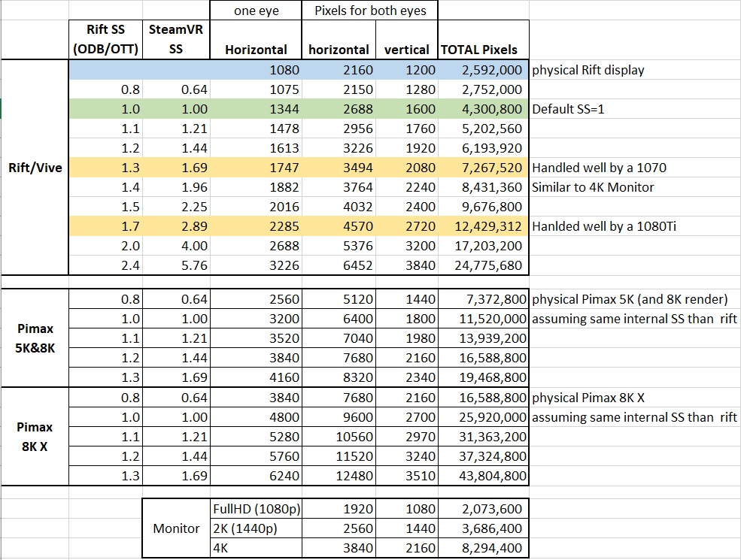Click the one-eye value 4160
741x560 pixels.
coord(256,377)
